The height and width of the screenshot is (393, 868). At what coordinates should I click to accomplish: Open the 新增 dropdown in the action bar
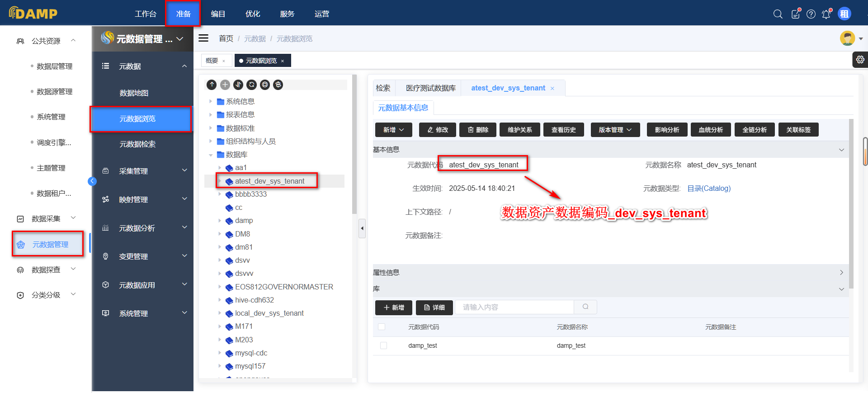coord(393,130)
